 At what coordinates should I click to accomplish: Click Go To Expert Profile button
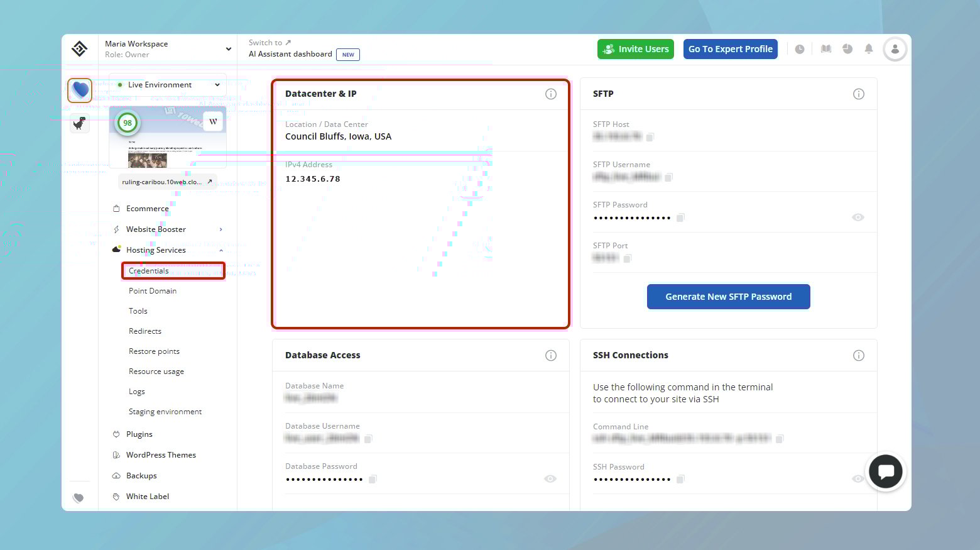731,49
